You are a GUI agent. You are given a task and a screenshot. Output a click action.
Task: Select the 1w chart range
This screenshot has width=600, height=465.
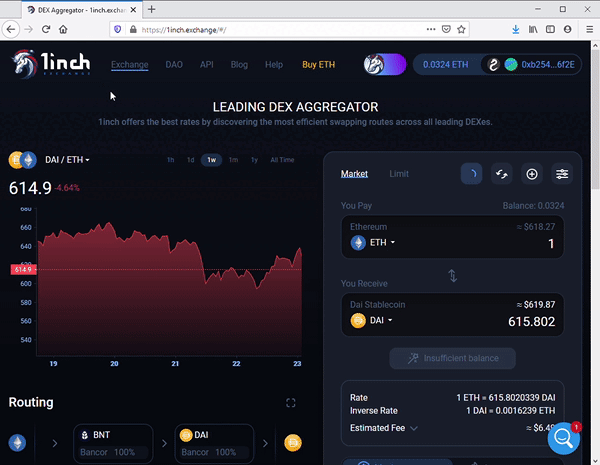click(212, 160)
